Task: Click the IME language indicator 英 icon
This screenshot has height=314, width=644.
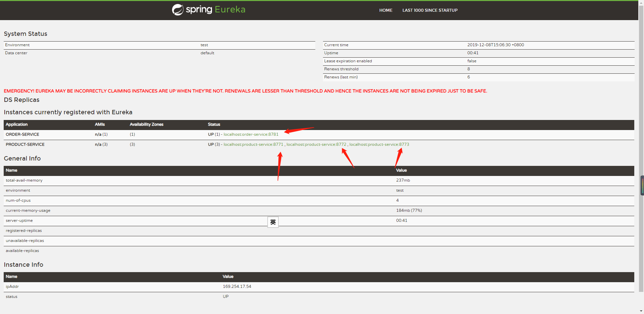Action: coord(273,222)
